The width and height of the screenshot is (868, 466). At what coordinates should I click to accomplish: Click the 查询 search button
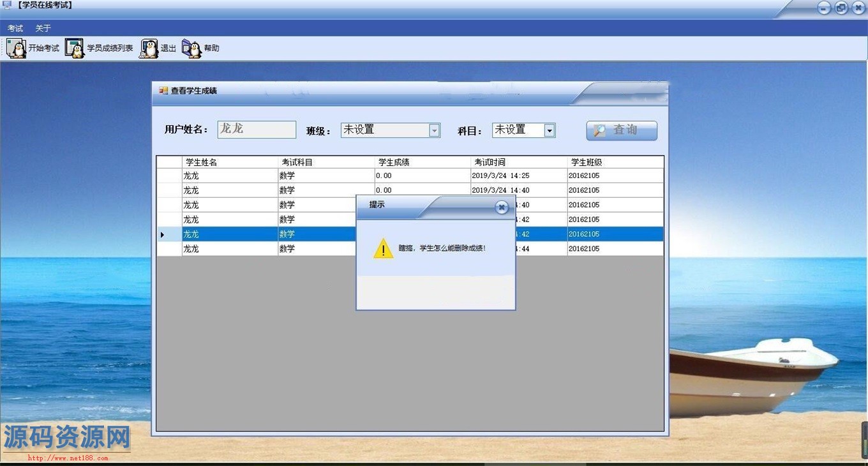click(621, 130)
